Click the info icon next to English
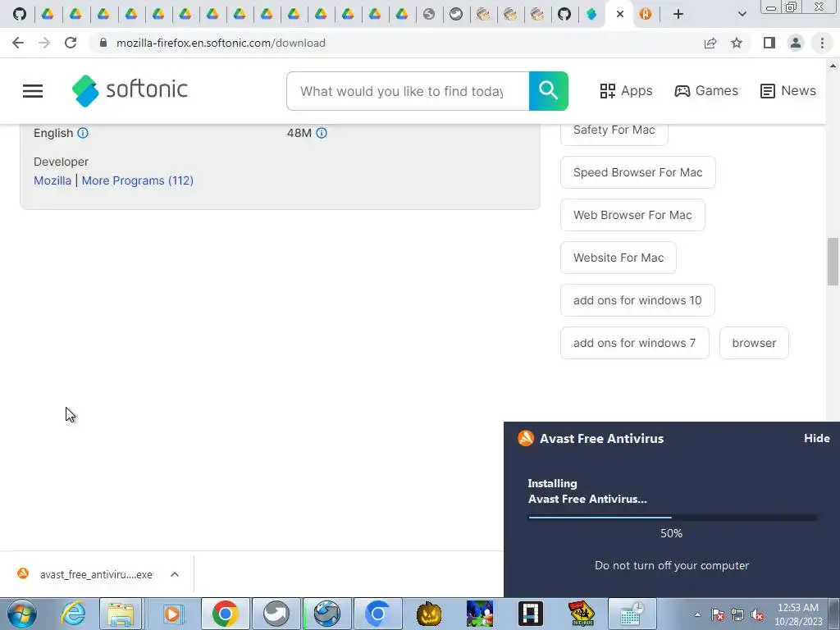Screen dimensions: 840x630 click(x=83, y=133)
